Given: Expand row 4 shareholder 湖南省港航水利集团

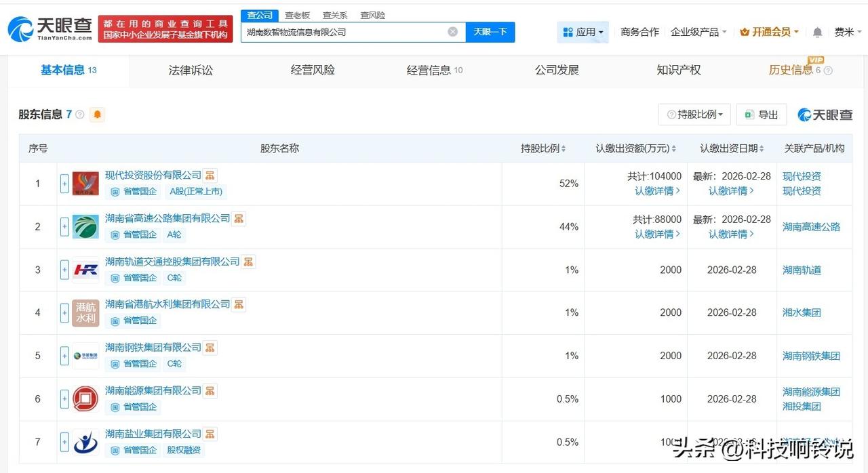Looking at the screenshot, I should [x=64, y=312].
